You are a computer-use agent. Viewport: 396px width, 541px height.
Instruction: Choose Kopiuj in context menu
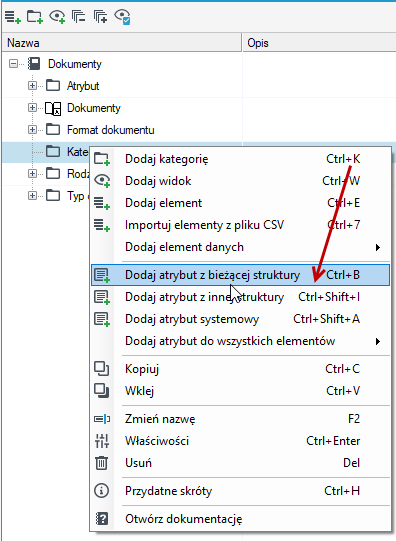240,369
